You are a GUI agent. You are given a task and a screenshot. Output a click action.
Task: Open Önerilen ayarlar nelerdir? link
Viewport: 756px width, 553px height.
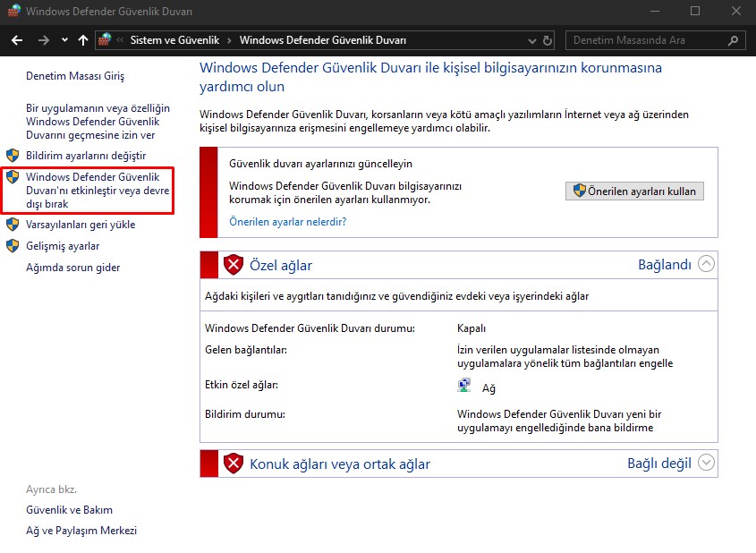288,222
